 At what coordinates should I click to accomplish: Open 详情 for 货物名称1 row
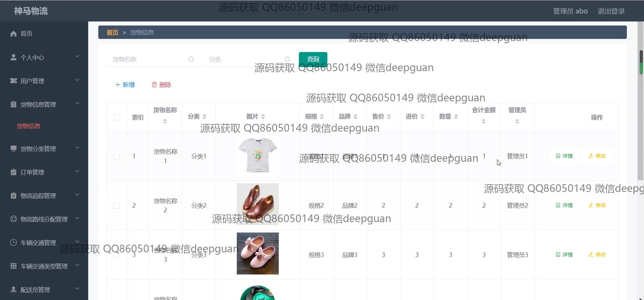point(564,156)
